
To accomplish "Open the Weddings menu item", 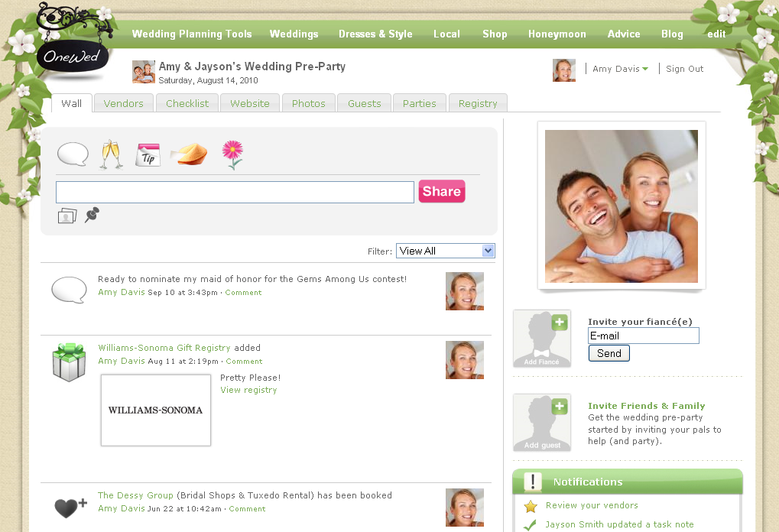I will pos(294,34).
